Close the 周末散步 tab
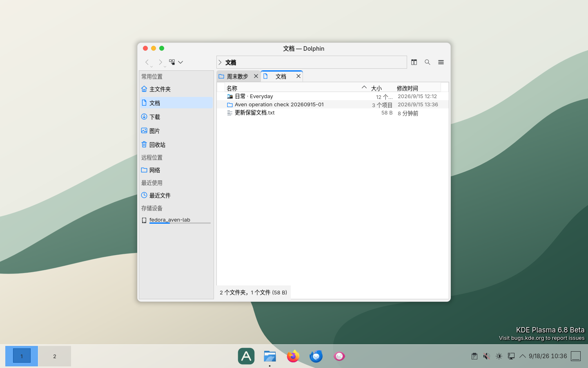 point(256,76)
